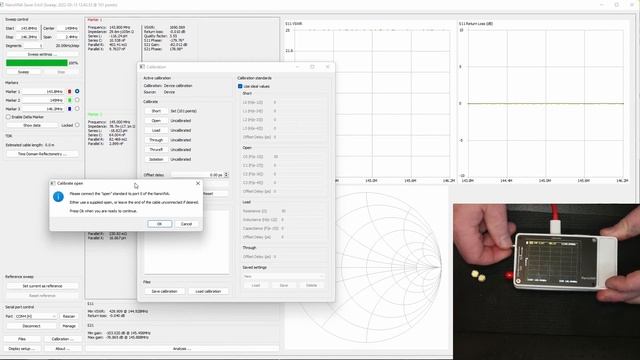Click the Through calibrate button
640x360 pixels.
pyautogui.click(x=156, y=140)
